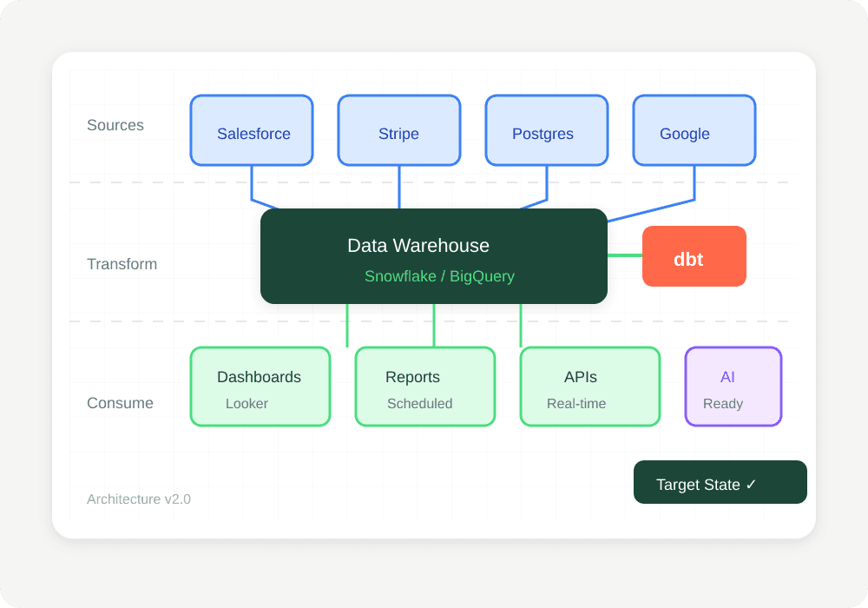The image size is (868, 608).
Task: Click the Google source node
Action: click(x=694, y=130)
